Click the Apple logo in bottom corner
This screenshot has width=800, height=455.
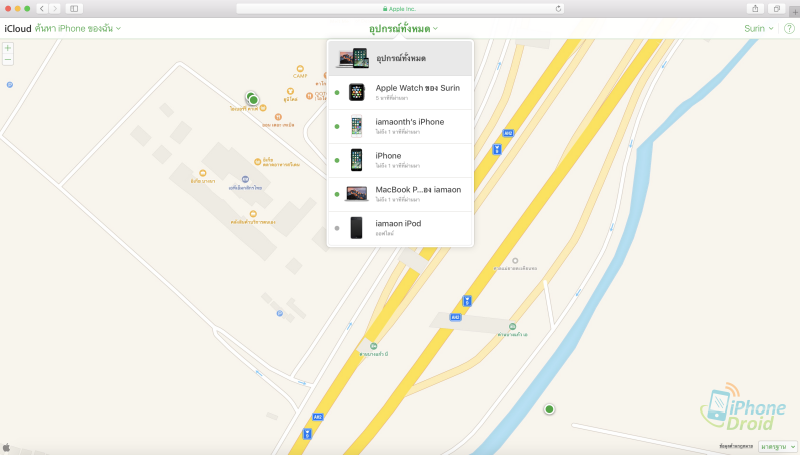(6, 447)
